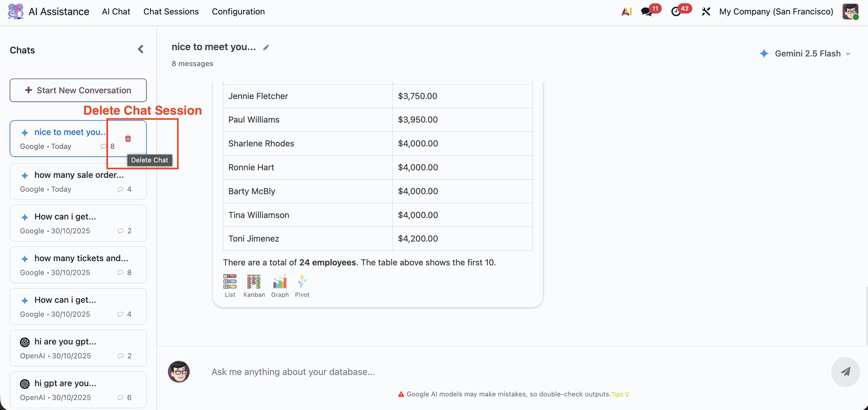Collapse the Chats sidebar

141,49
